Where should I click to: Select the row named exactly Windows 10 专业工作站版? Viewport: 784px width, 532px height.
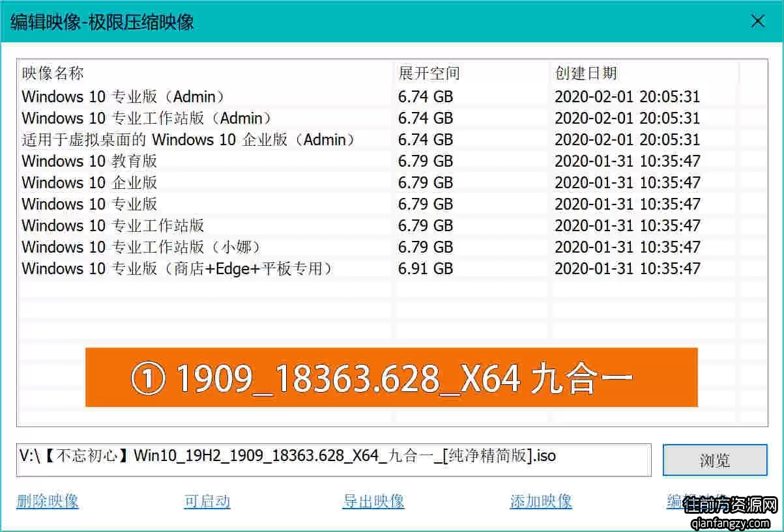click(113, 225)
